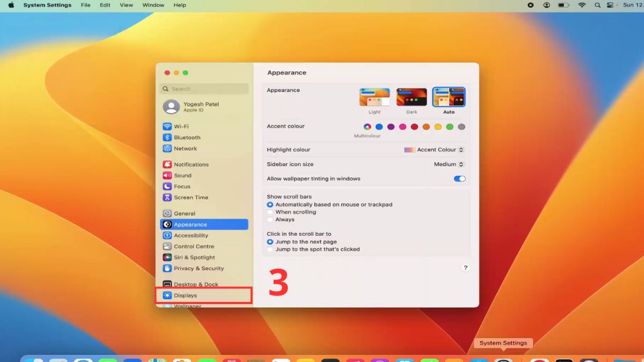Enable wallpaper tinting in windows
This screenshot has height=362, width=644.
tap(459, 179)
